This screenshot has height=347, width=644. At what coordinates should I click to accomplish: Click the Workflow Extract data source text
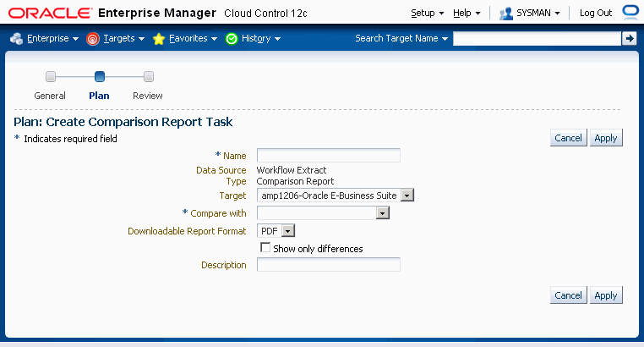(292, 170)
